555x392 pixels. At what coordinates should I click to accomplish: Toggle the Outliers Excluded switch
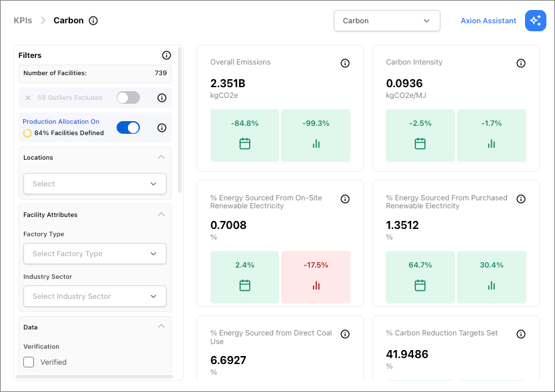coord(128,98)
